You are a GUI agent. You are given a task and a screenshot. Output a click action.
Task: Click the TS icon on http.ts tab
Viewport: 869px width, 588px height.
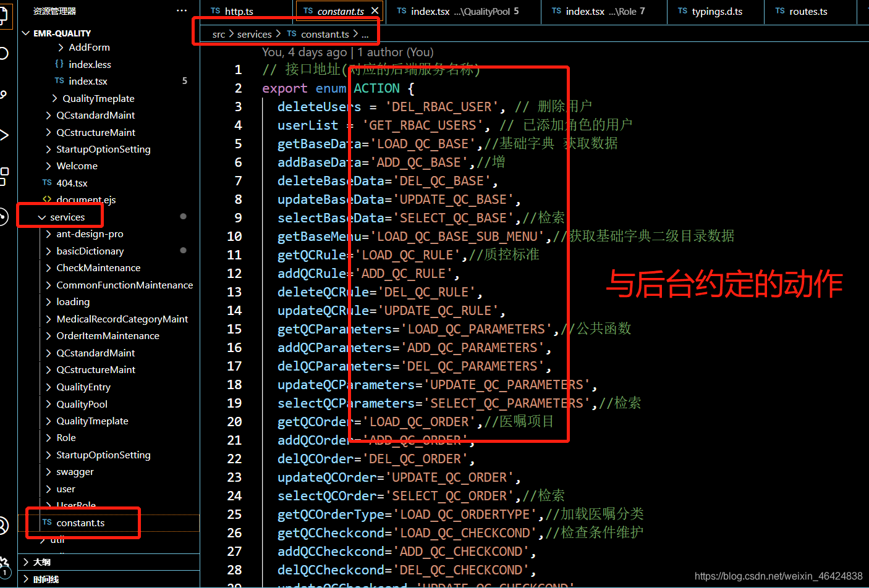pos(216,10)
